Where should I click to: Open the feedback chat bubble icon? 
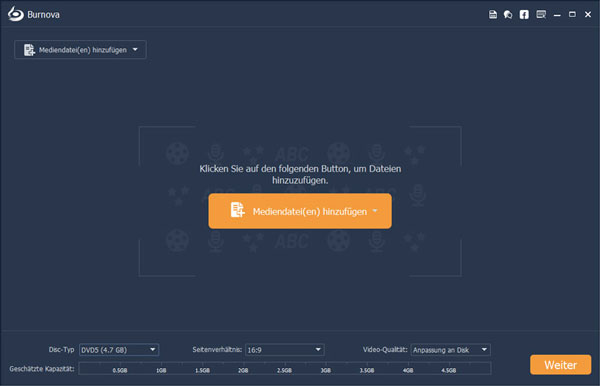click(508, 15)
